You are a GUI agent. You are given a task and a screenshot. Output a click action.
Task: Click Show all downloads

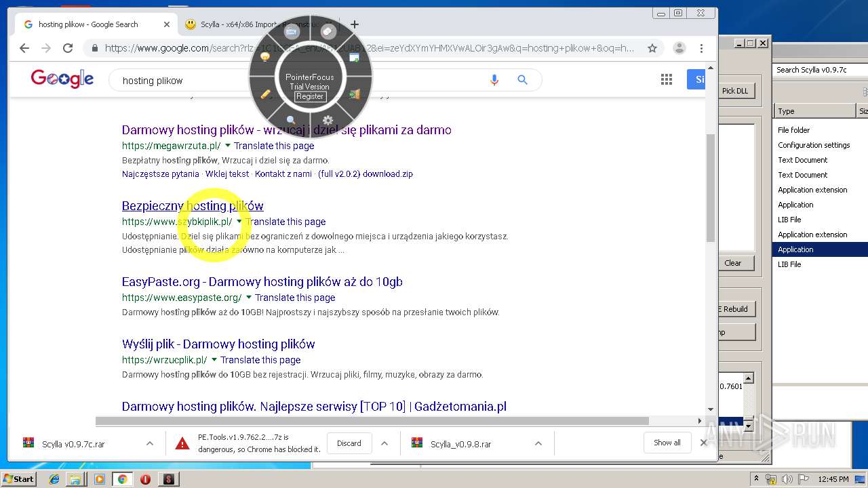667,443
